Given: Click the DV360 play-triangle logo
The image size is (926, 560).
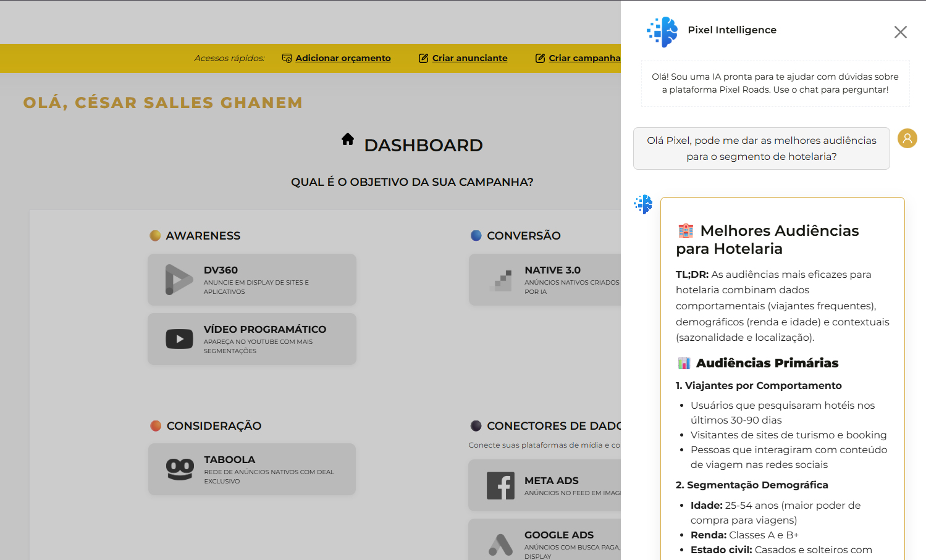Looking at the screenshot, I should tap(179, 280).
